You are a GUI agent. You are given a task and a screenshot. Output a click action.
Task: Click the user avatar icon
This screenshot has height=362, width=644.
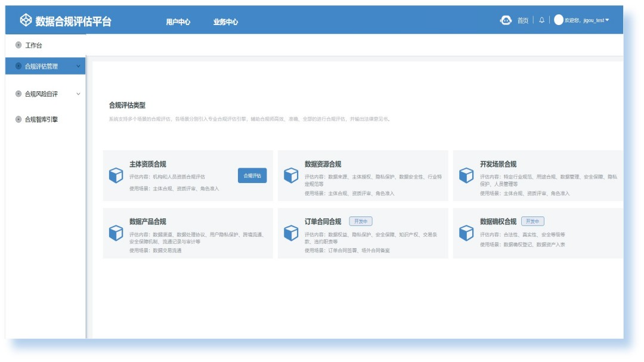tap(559, 20)
